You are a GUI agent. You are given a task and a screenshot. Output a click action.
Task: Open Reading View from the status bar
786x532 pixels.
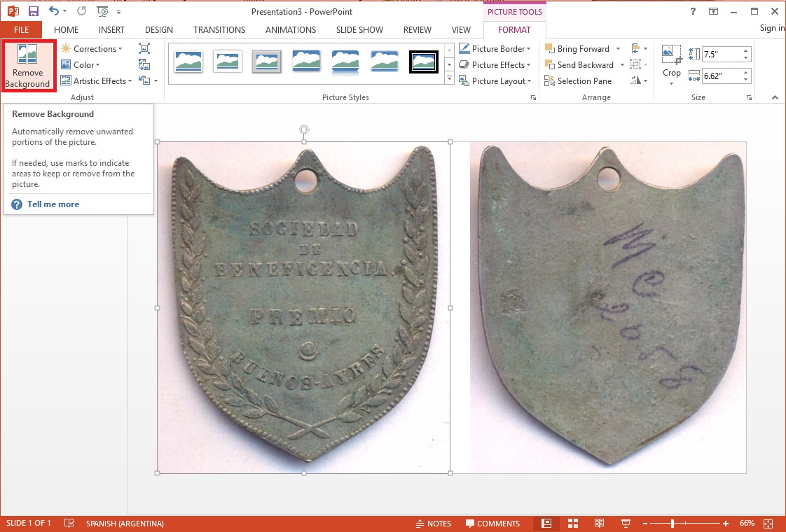point(599,524)
